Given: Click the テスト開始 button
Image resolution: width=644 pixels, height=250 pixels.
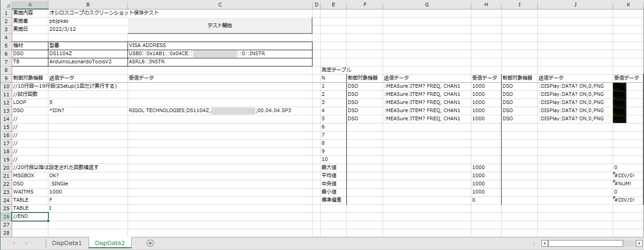Looking at the screenshot, I should click(x=220, y=25).
